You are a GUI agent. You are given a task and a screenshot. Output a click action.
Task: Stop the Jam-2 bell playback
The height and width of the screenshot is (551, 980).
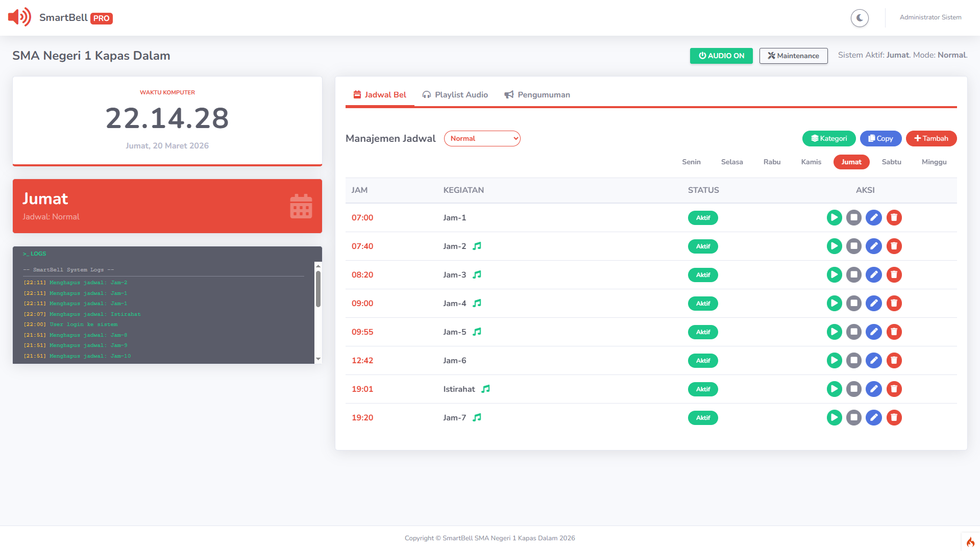[853, 246]
